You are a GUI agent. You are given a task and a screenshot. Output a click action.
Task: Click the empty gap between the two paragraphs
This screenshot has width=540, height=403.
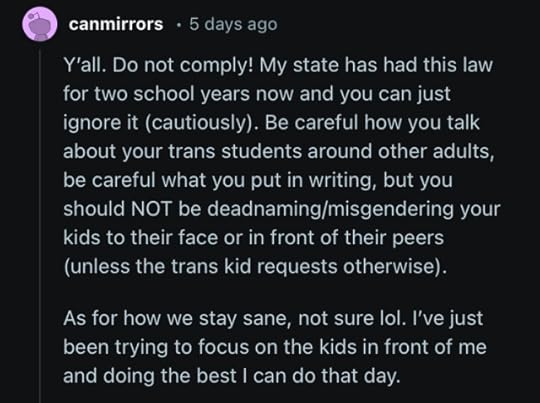tap(276, 293)
